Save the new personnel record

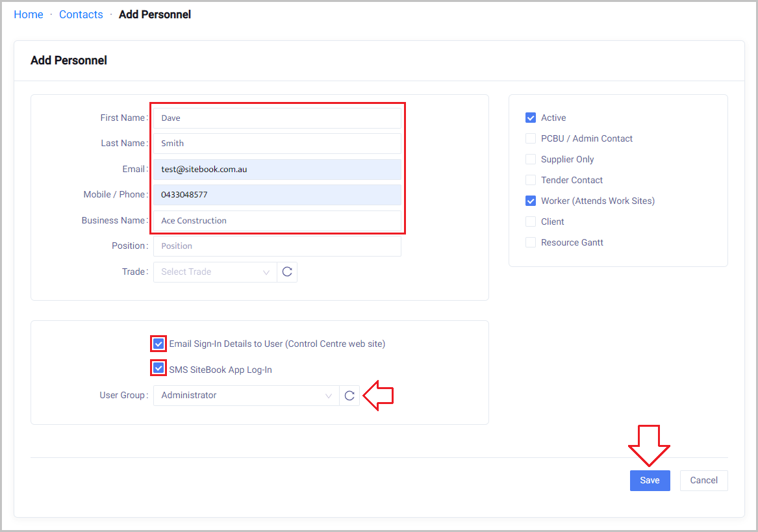pos(650,481)
